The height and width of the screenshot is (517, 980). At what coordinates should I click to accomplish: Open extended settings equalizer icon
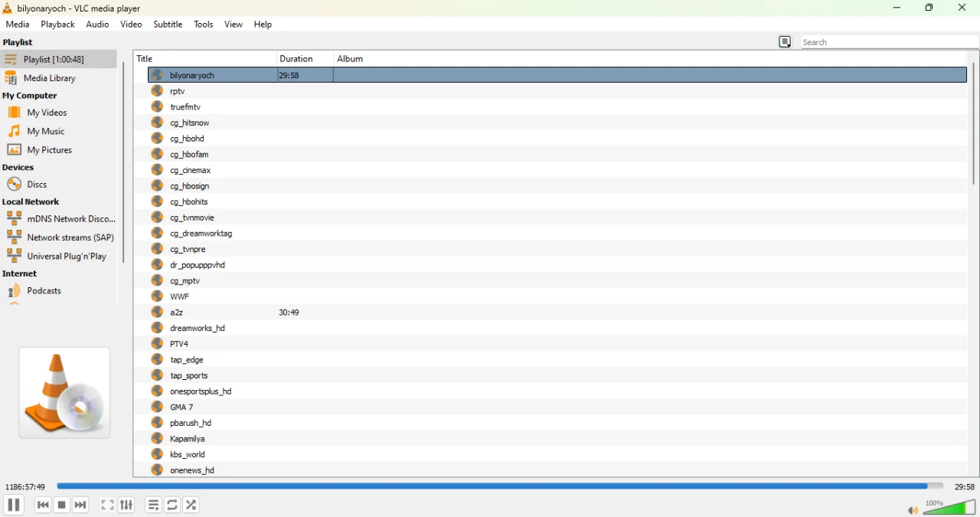point(127,506)
